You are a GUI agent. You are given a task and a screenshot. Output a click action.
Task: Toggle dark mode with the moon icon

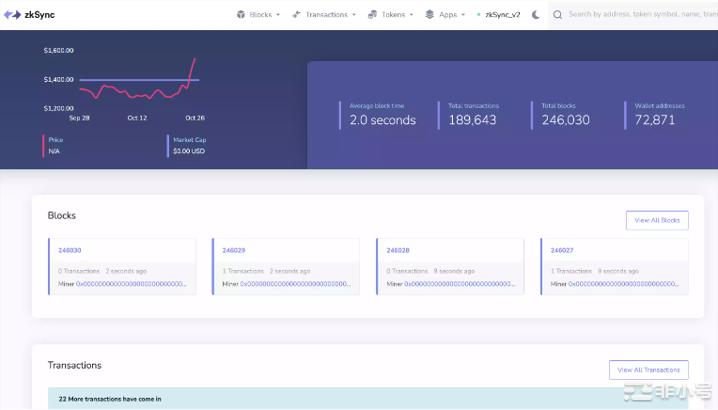[535, 15]
